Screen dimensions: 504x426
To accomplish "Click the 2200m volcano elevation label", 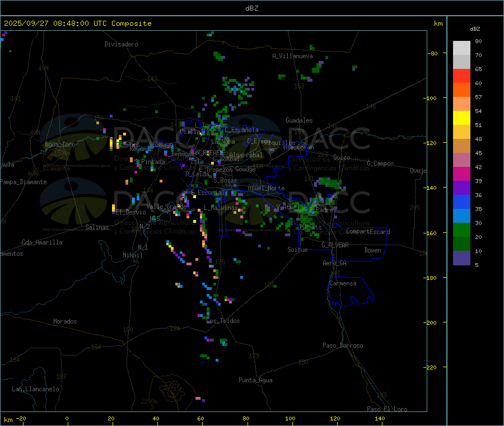I will (149, 401).
